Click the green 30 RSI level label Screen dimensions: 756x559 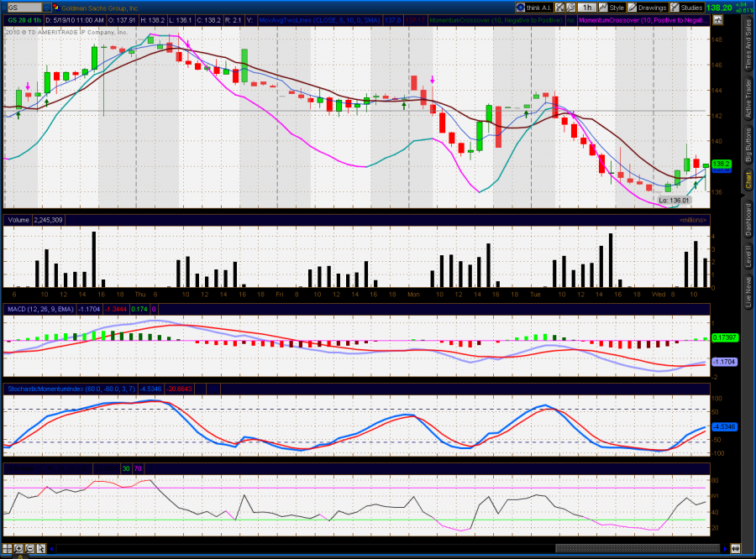click(126, 468)
